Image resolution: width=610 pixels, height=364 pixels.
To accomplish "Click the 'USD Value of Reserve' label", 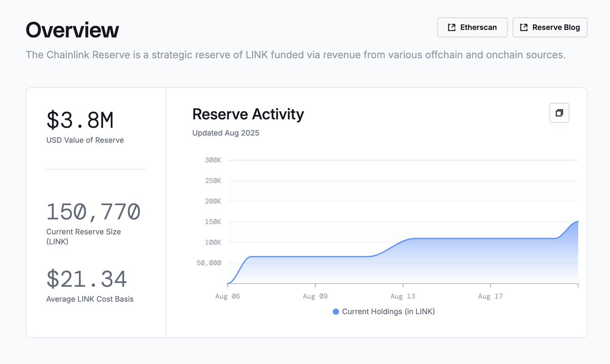I will (85, 140).
